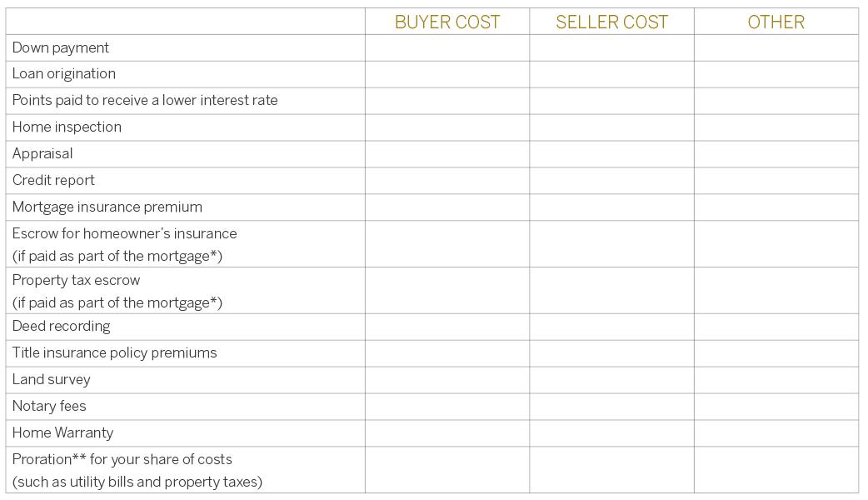The height and width of the screenshot is (500, 868).
Task: Click the BUYER COST column header
Action: pyautogui.click(x=446, y=22)
